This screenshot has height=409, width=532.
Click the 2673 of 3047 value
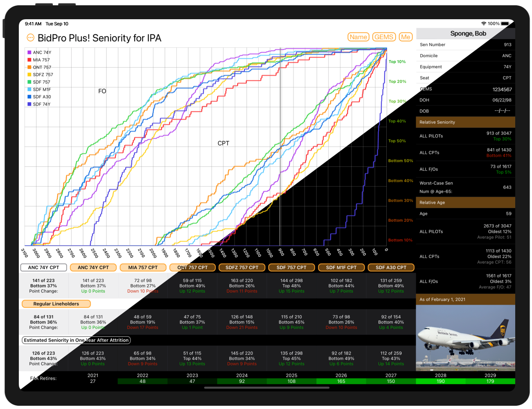coord(497,226)
